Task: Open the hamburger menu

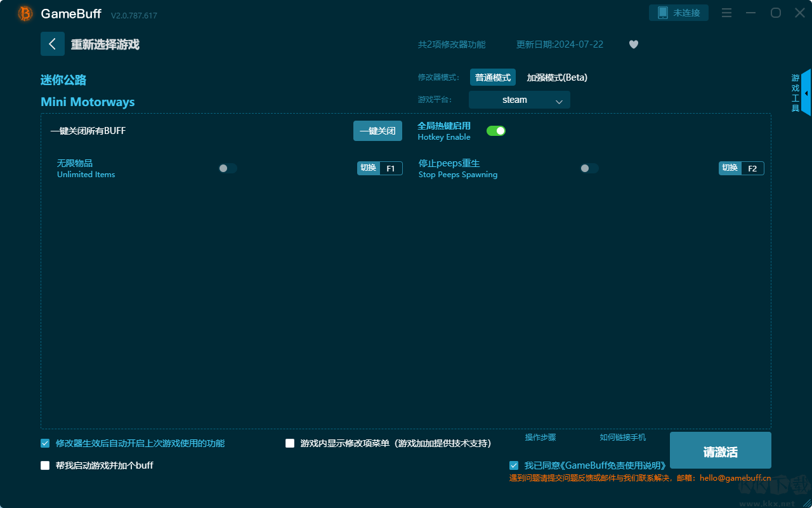Action: (x=726, y=13)
